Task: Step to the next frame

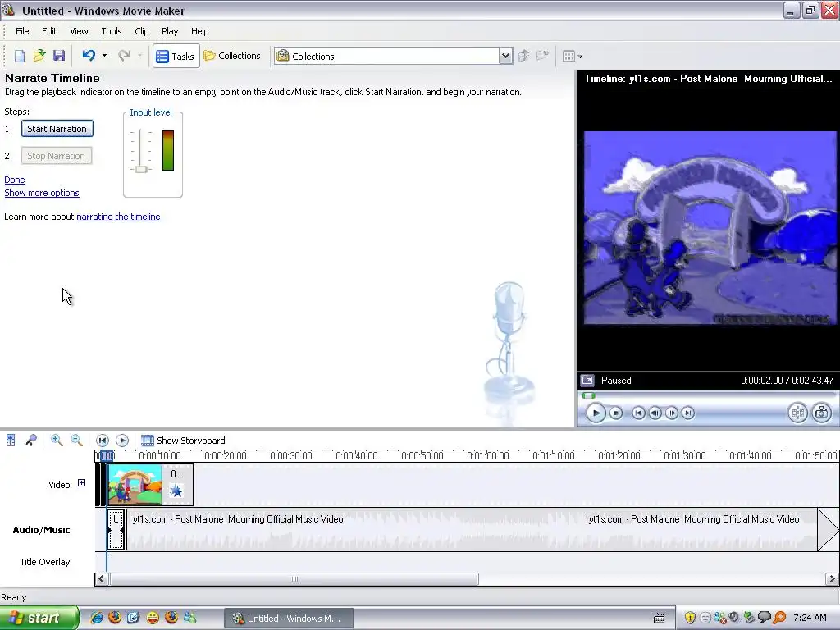Action: [671, 413]
